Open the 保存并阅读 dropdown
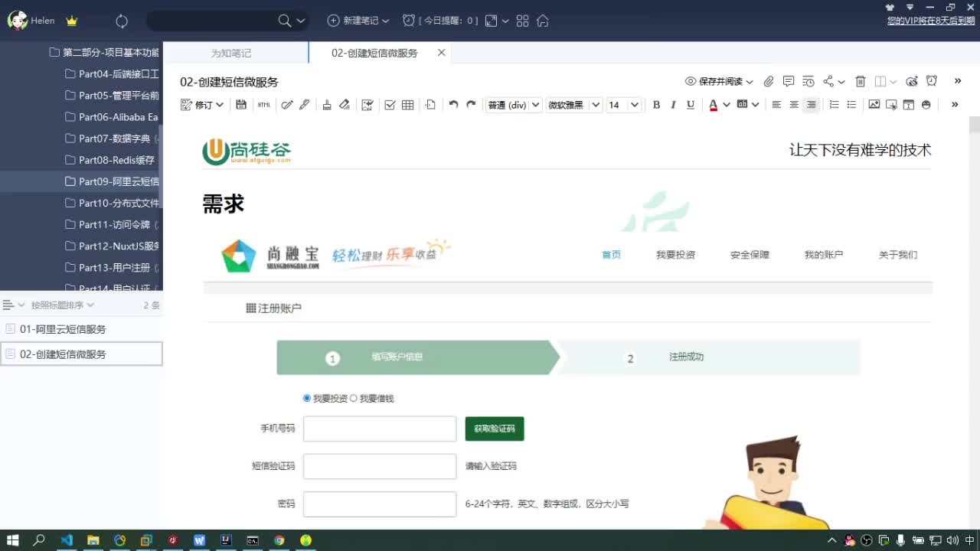This screenshot has height=551, width=980. point(750,81)
